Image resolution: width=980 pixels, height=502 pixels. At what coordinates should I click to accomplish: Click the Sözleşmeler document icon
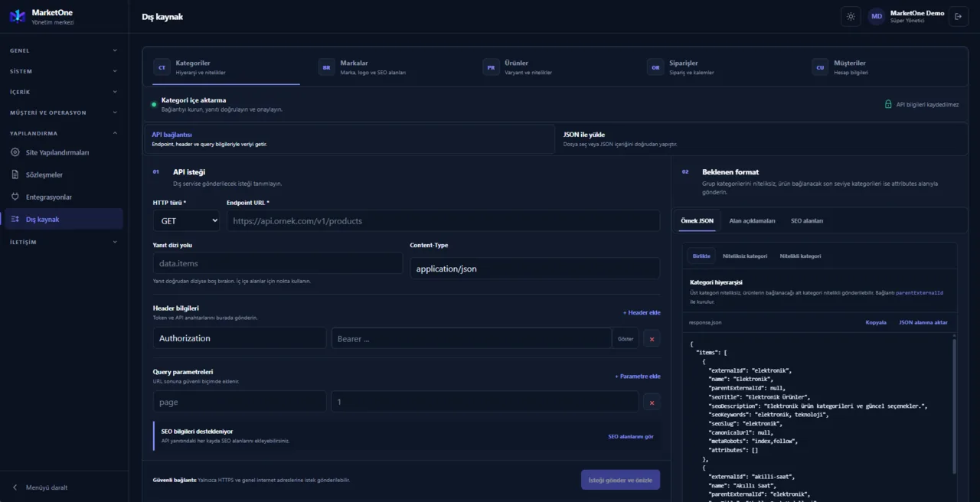(15, 174)
